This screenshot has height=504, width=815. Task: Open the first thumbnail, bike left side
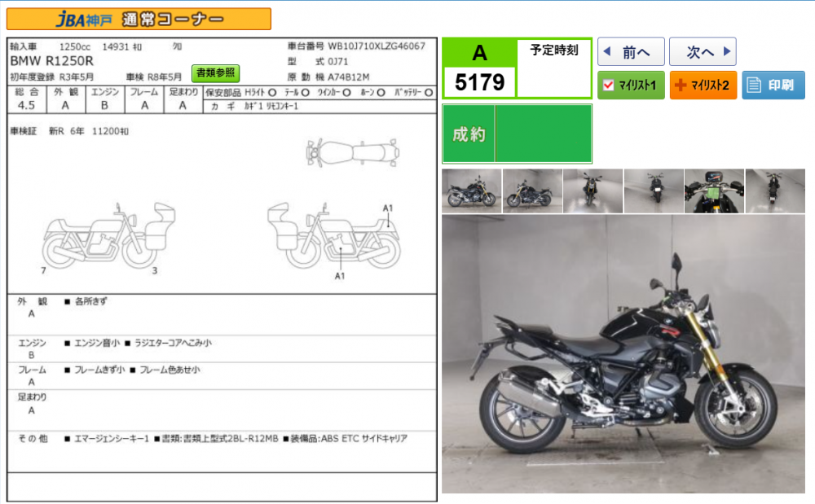tap(471, 191)
